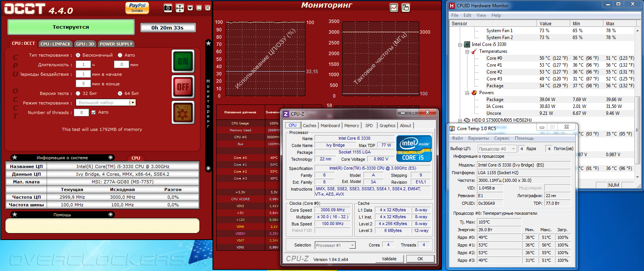Open the Caches tab in CPU-Z
The width and height of the screenshot is (644, 271).
pyautogui.click(x=310, y=126)
